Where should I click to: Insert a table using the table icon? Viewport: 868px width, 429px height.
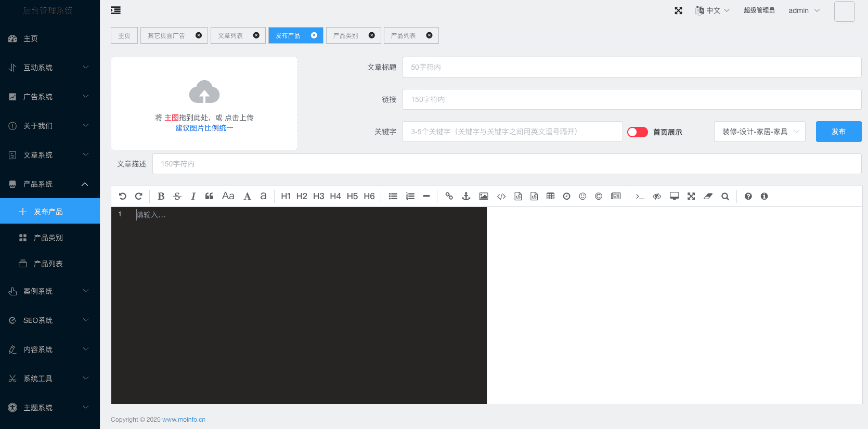tap(550, 196)
